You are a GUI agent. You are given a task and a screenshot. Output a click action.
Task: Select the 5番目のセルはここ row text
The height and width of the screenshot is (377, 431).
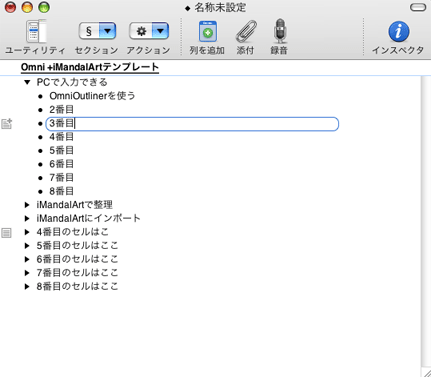coord(77,246)
